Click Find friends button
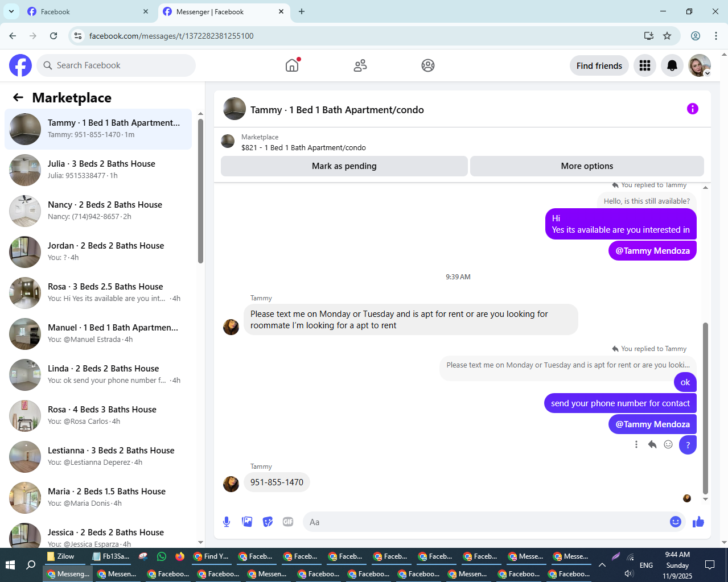Image resolution: width=728 pixels, height=582 pixels. point(599,65)
